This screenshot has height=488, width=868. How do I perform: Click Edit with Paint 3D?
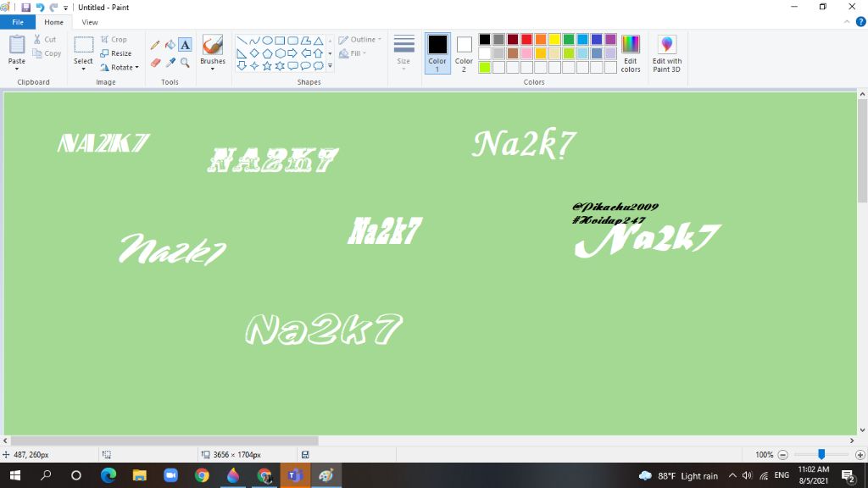[x=667, y=53]
